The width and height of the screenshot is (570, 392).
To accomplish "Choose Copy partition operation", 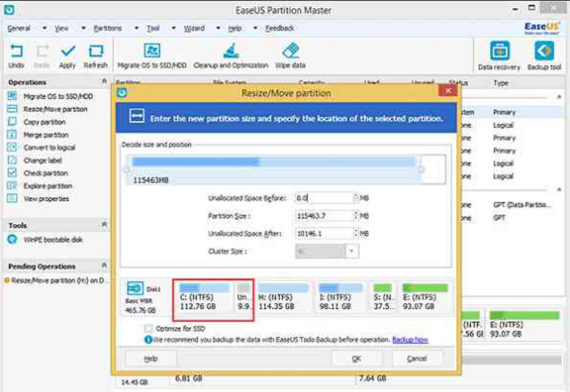I will coord(44,122).
